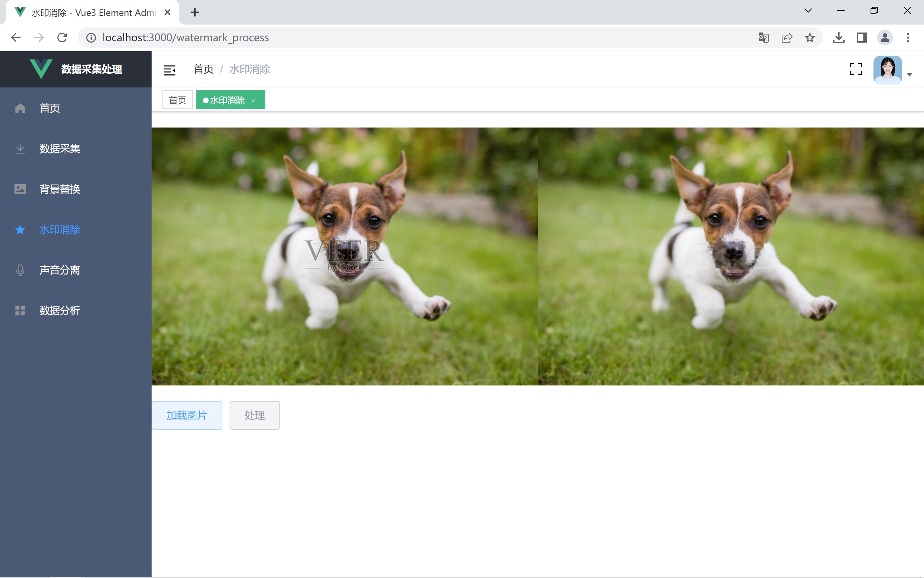Go back in browser history
Screen dimensions: 924x578
coord(16,38)
